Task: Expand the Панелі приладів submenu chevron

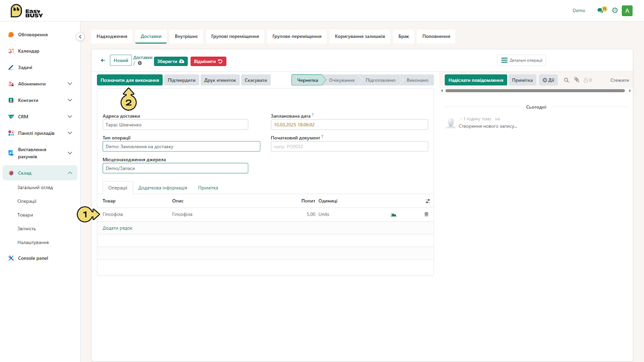Action: [70, 133]
